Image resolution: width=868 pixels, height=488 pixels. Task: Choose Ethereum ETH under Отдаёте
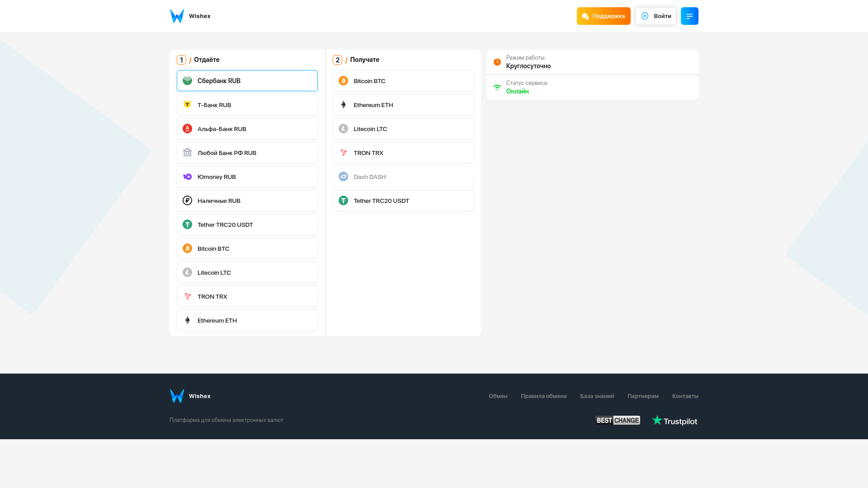(x=247, y=320)
